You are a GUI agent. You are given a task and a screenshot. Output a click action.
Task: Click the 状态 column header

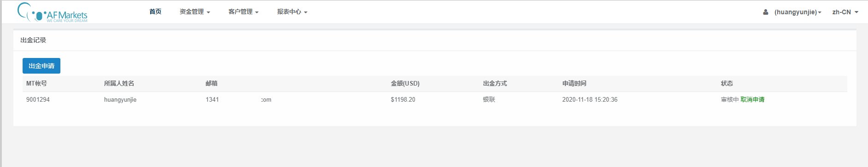(x=727, y=83)
